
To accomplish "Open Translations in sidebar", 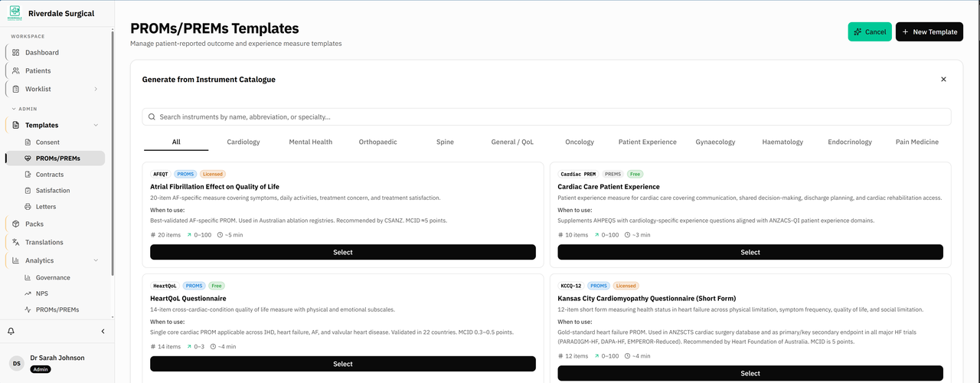I will click(55, 242).
